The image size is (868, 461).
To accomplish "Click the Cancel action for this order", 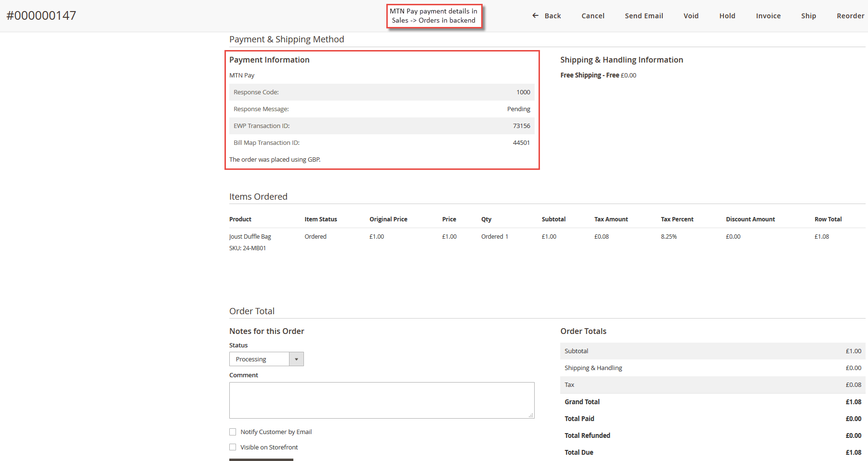I will 592,15.
